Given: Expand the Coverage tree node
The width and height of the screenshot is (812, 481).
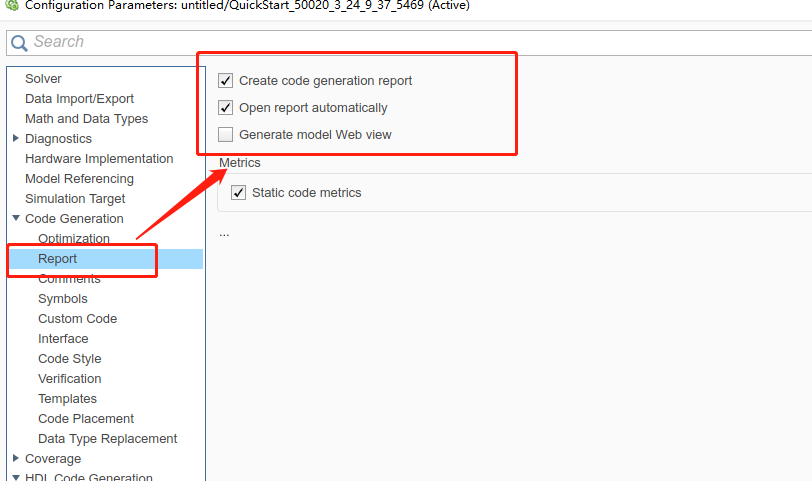Looking at the screenshot, I should click(x=16, y=458).
